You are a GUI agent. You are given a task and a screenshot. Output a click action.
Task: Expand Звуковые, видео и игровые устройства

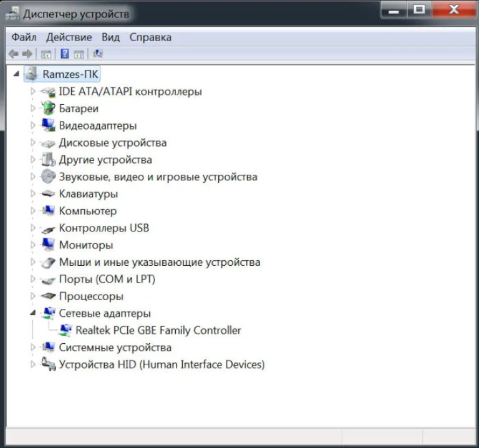pyautogui.click(x=32, y=177)
